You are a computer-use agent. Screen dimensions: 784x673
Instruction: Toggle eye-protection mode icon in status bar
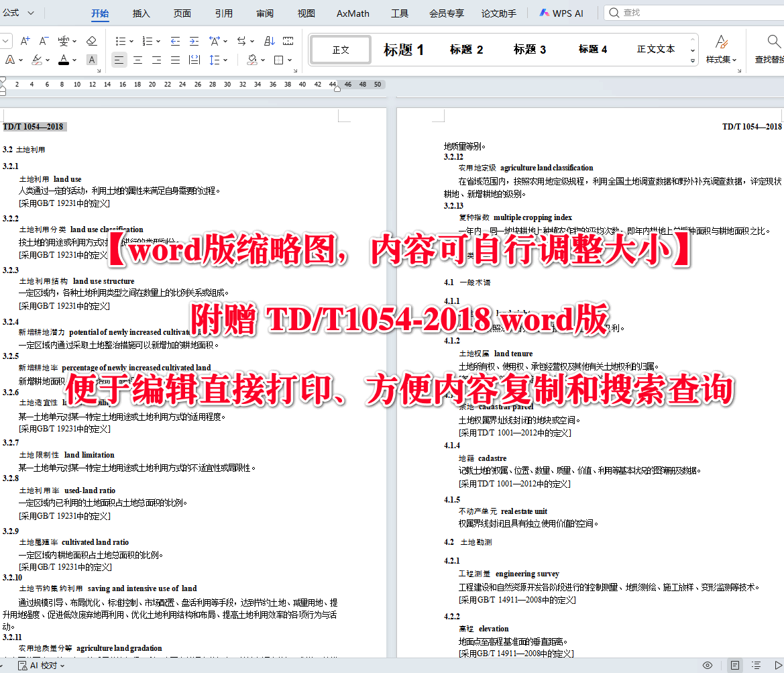[708, 666]
